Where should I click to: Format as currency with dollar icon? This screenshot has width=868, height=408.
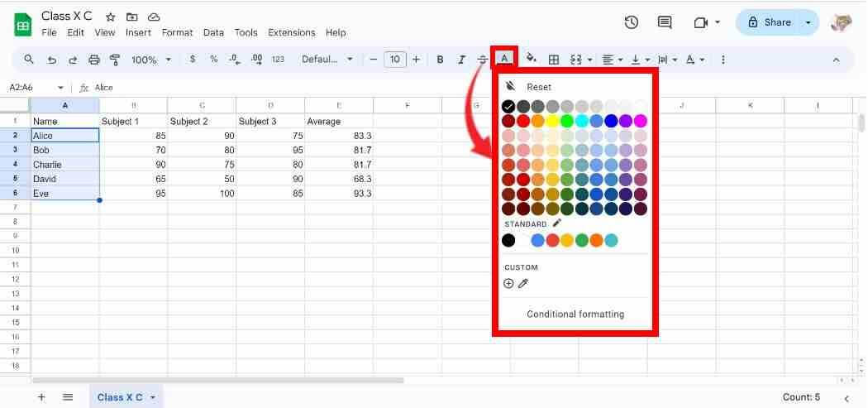click(x=192, y=60)
